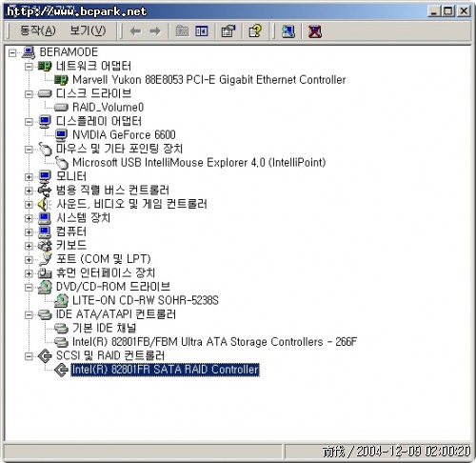Click the Help question-mark toolbar icon

(255, 31)
